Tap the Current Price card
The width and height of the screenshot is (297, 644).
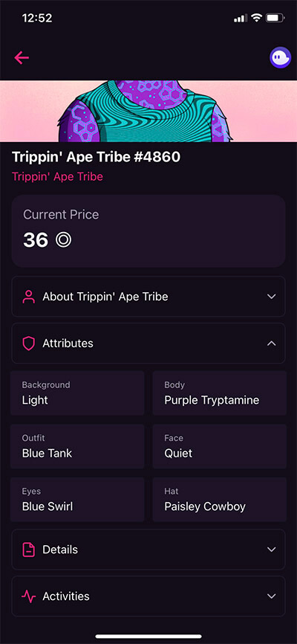click(148, 231)
